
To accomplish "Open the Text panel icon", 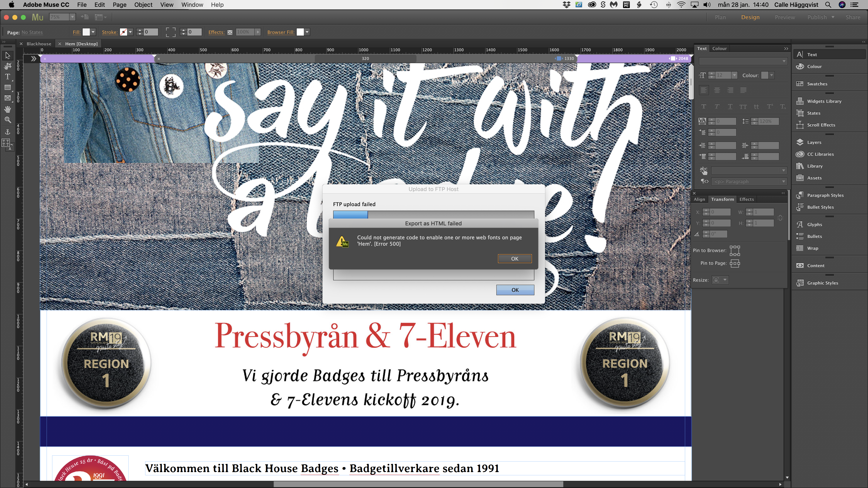I will tap(829, 55).
